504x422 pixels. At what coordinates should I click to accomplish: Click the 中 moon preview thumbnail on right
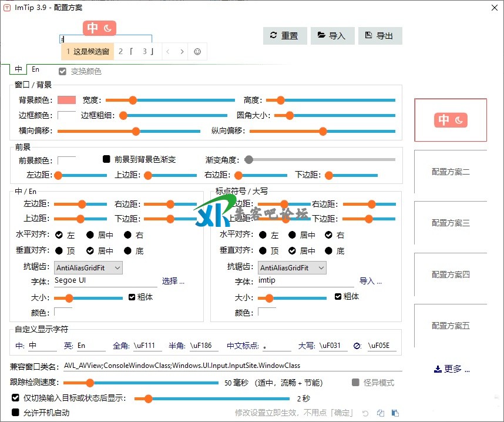(x=451, y=120)
